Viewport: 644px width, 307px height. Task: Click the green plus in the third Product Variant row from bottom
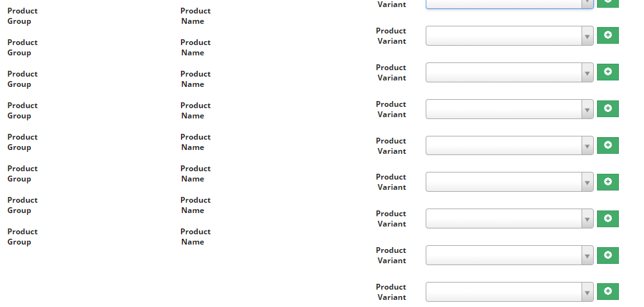pyautogui.click(x=607, y=218)
